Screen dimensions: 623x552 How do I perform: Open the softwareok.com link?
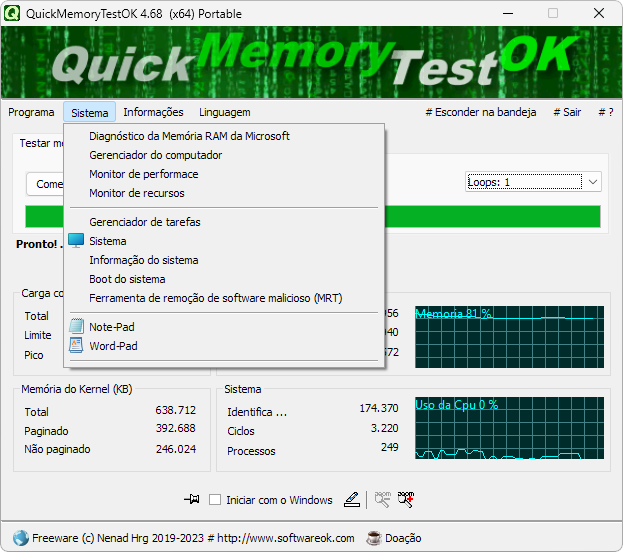point(286,538)
